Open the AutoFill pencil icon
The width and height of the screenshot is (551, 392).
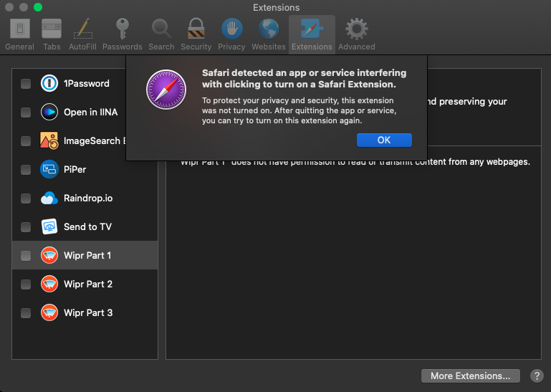pyautogui.click(x=83, y=28)
